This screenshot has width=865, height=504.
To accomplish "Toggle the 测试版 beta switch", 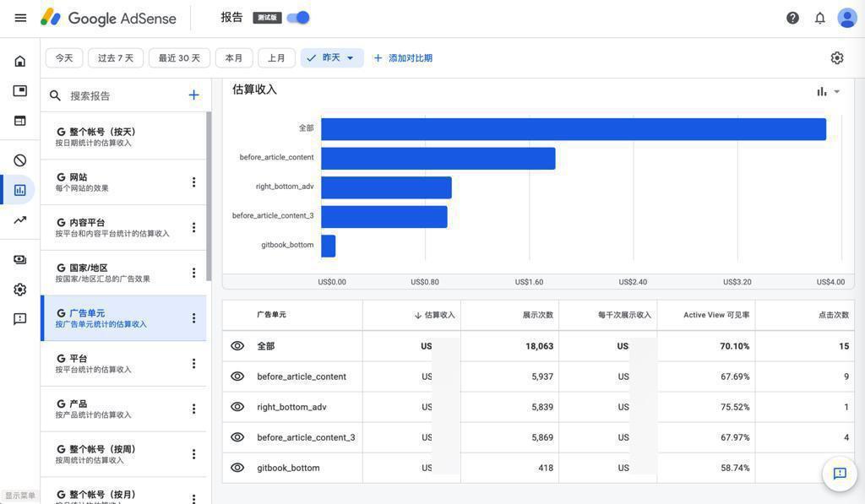I will [x=298, y=18].
